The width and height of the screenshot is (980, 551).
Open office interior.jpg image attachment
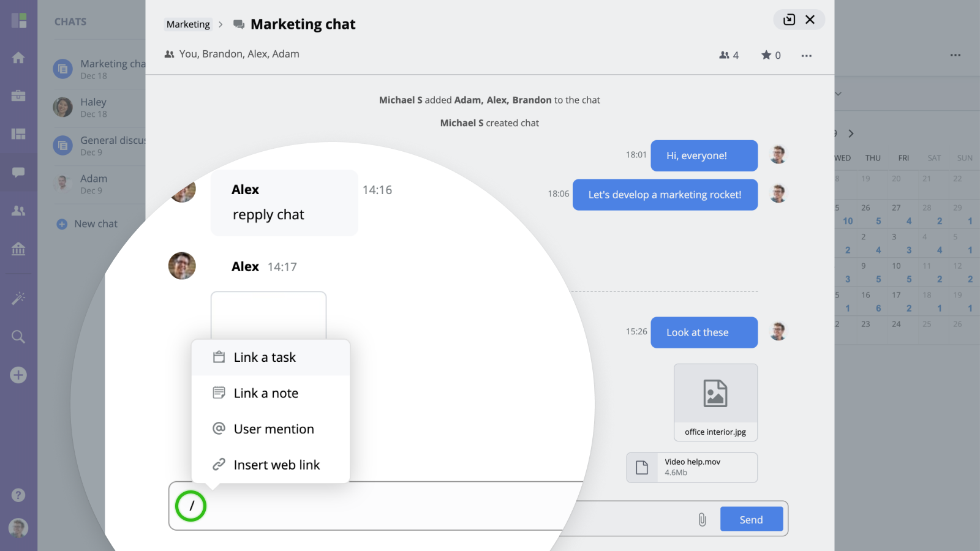(715, 402)
